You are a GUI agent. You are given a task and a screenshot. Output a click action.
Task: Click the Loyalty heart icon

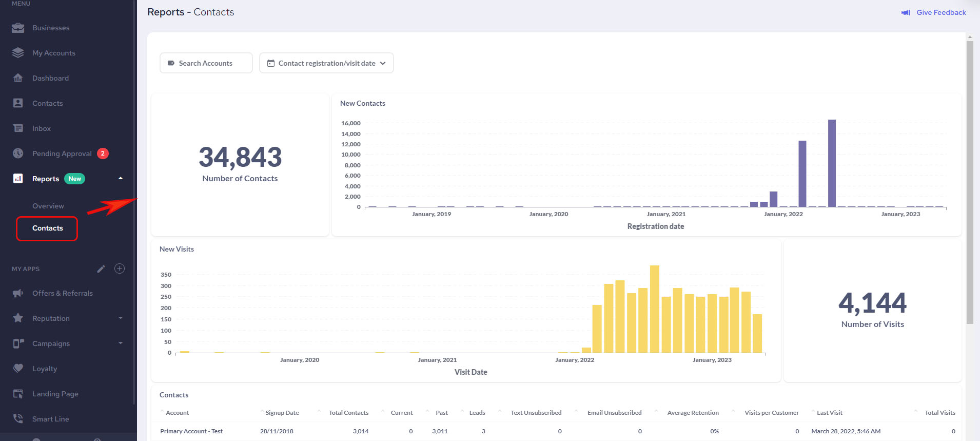tap(18, 369)
